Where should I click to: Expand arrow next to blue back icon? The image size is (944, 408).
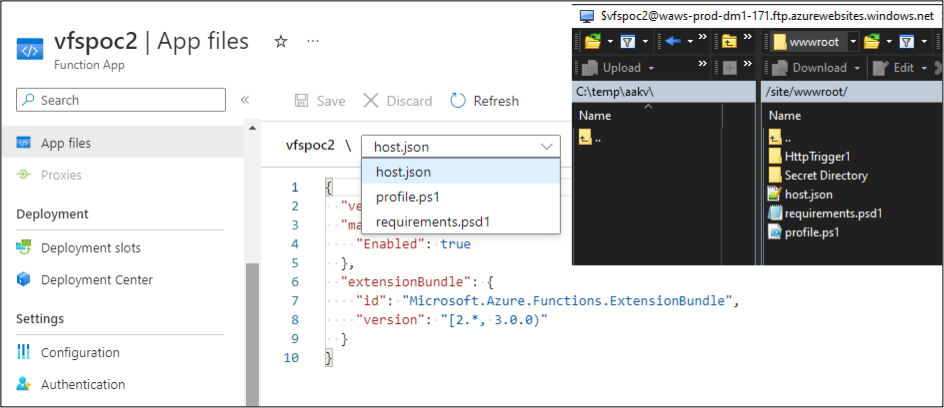coord(689,42)
